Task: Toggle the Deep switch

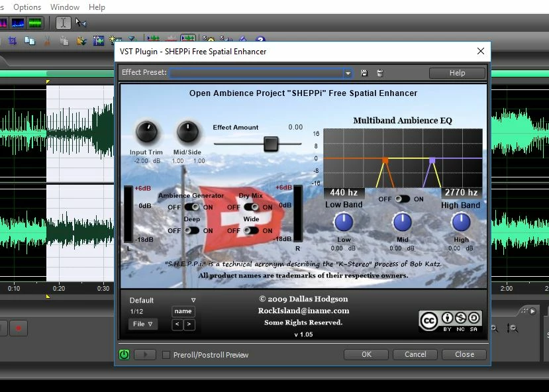Action: (192, 230)
